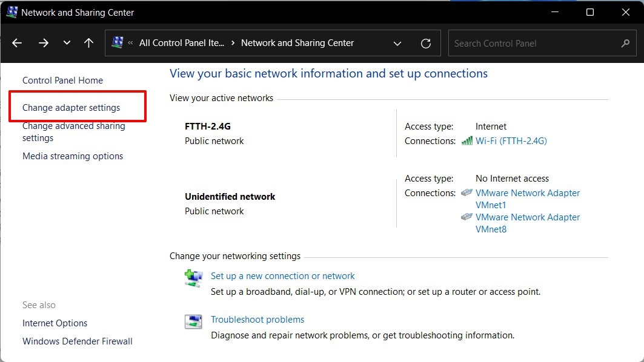644x362 pixels.
Task: Expand the address bar history dropdown
Action: click(x=397, y=44)
